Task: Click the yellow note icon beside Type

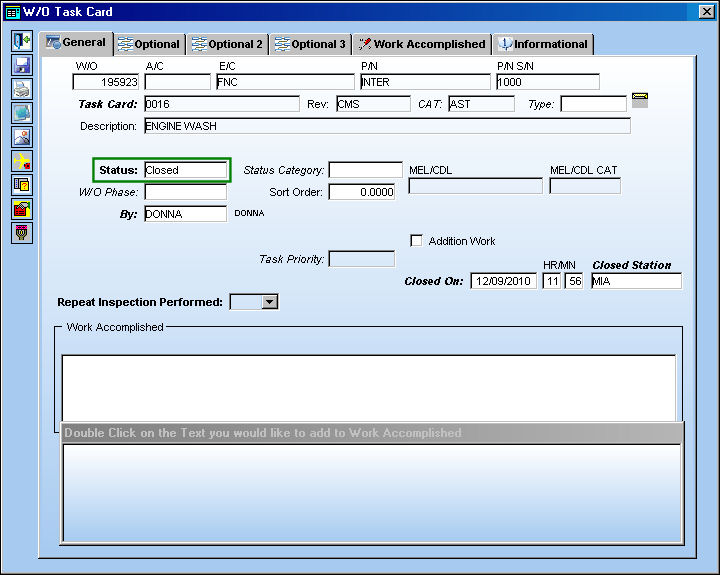Action: pyautogui.click(x=640, y=100)
